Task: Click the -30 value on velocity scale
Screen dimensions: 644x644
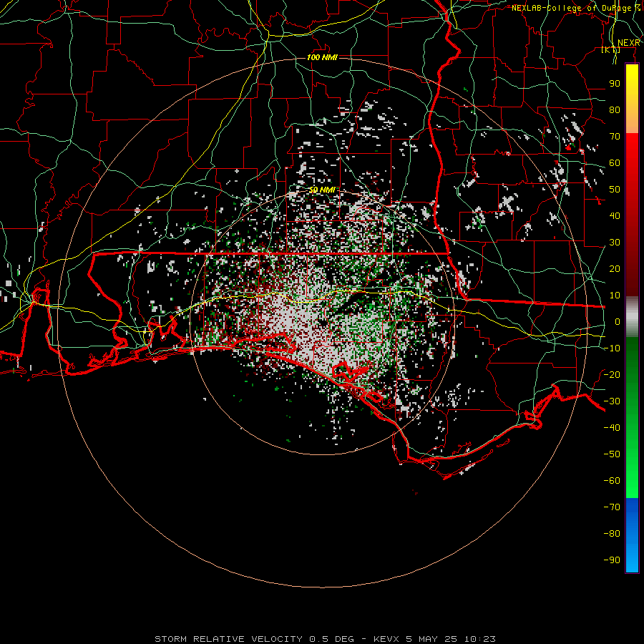Action: (612, 401)
